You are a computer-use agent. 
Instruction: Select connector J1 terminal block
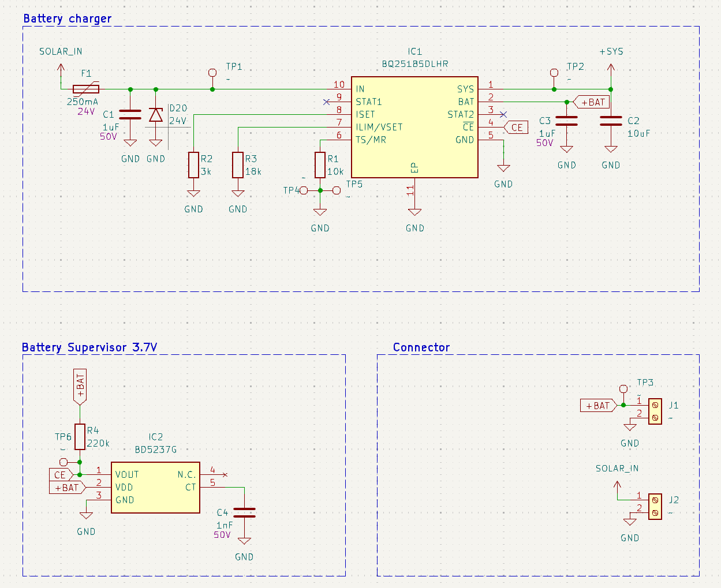pyautogui.click(x=655, y=411)
